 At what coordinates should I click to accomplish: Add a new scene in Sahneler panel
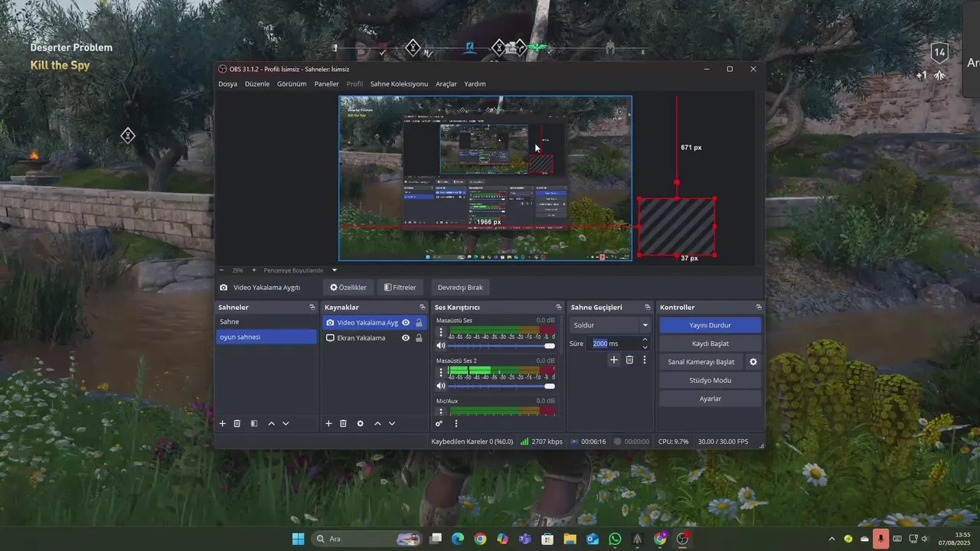(x=223, y=423)
